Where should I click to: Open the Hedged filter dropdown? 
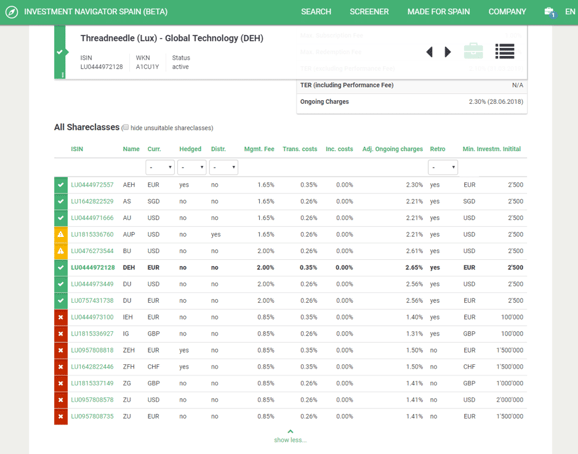point(192,167)
